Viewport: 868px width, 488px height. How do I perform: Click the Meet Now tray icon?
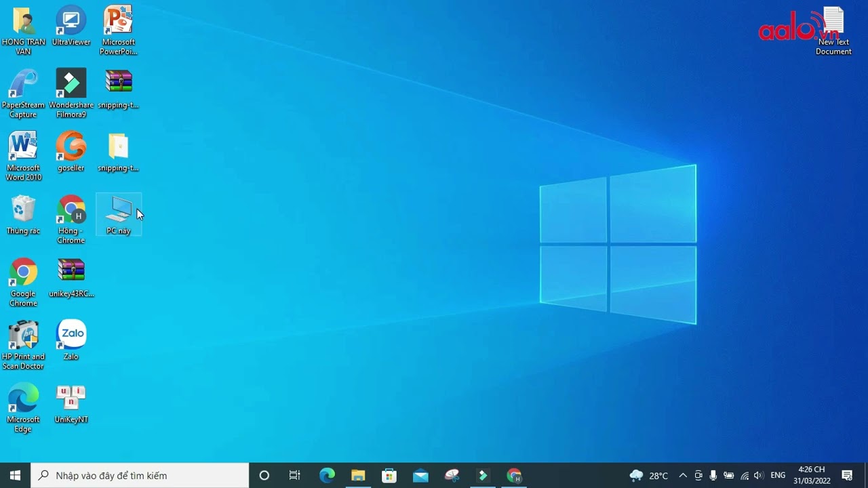pyautogui.click(x=698, y=476)
